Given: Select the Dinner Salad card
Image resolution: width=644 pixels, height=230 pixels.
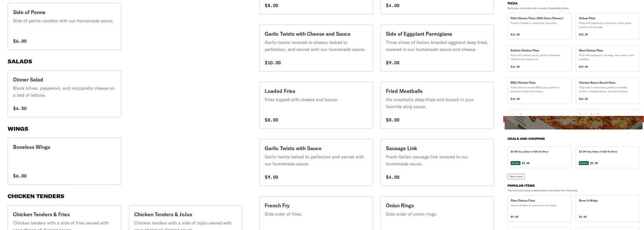Looking at the screenshot, I should 64,94.
